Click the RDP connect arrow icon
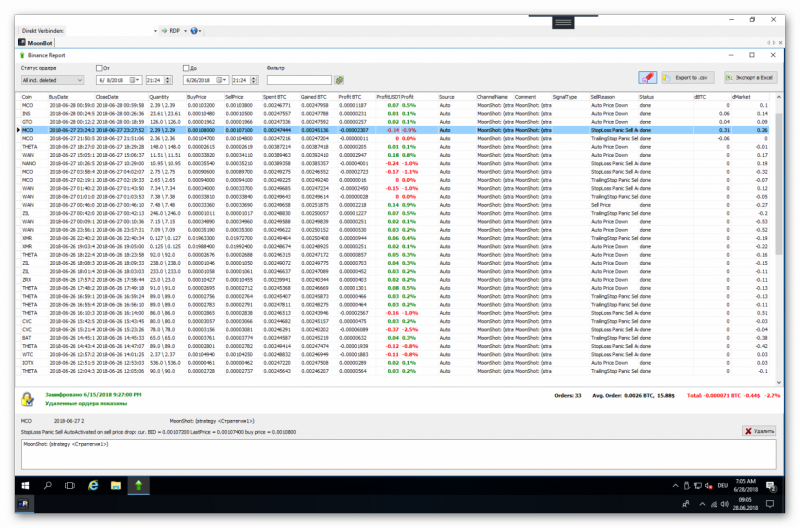800x528 pixels. pyautogui.click(x=165, y=31)
